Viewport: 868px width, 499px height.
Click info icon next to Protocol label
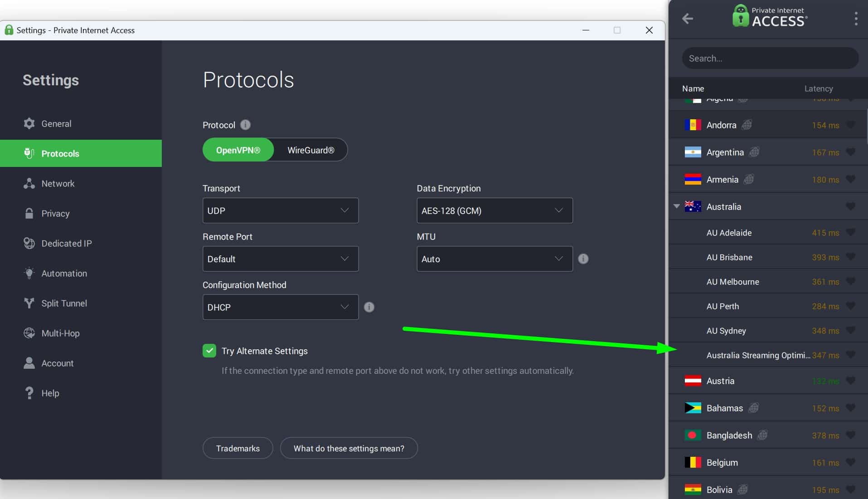pyautogui.click(x=245, y=125)
